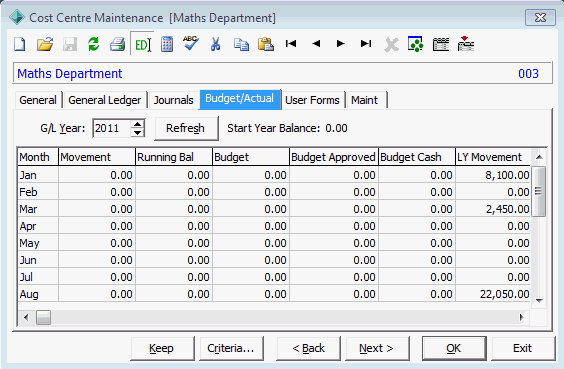Click the < Back button
The height and width of the screenshot is (369, 564).
(x=308, y=348)
